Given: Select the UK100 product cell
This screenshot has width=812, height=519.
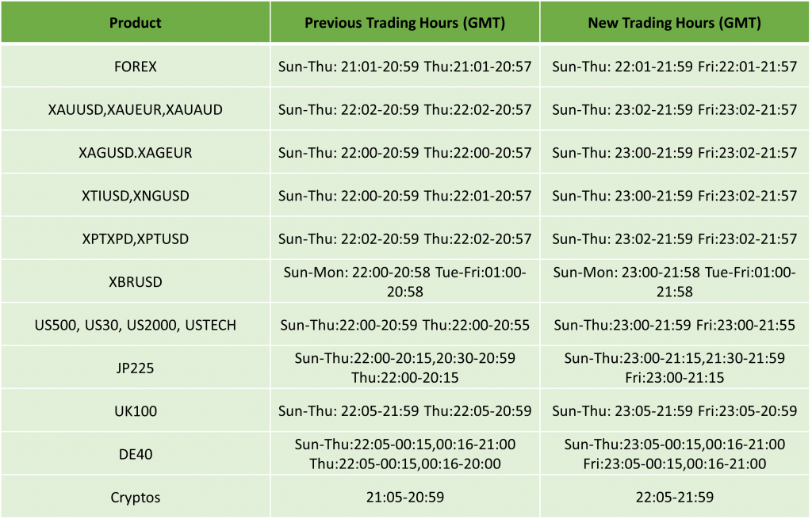Looking at the screenshot, I should point(135,411).
